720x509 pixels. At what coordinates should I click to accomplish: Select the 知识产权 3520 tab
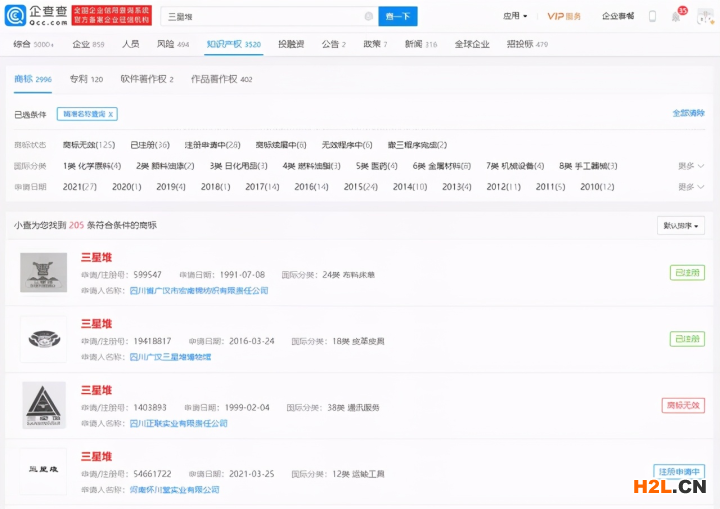coord(233,44)
